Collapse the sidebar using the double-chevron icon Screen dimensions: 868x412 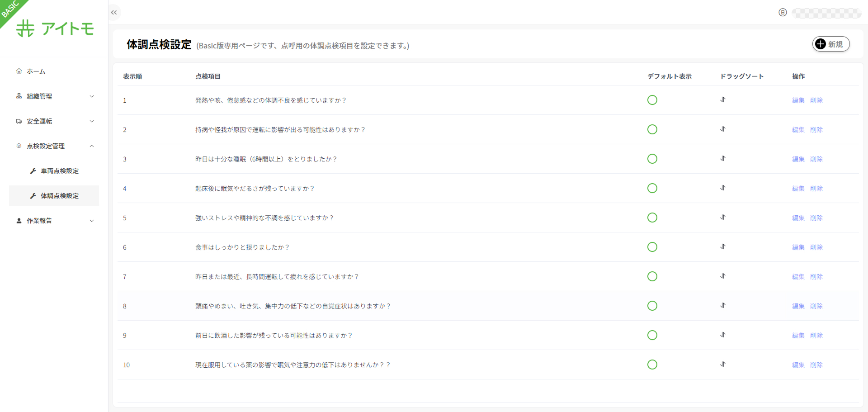(x=113, y=12)
